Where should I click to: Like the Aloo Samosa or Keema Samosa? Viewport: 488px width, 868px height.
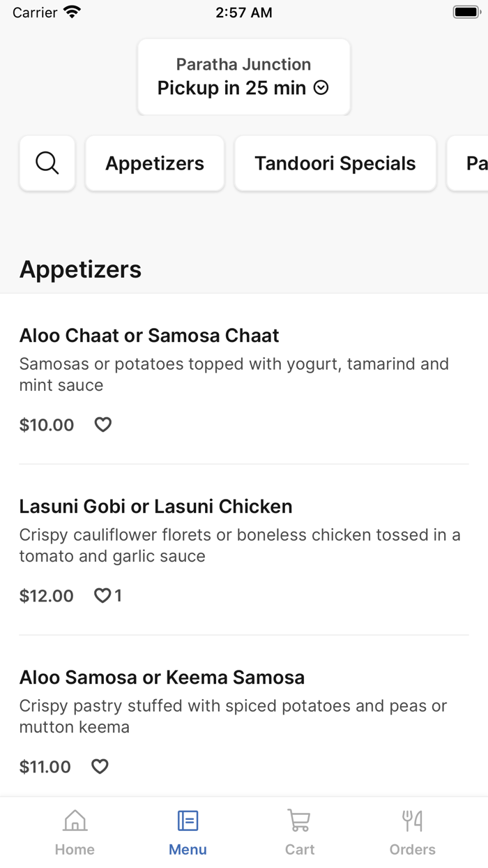point(100,766)
